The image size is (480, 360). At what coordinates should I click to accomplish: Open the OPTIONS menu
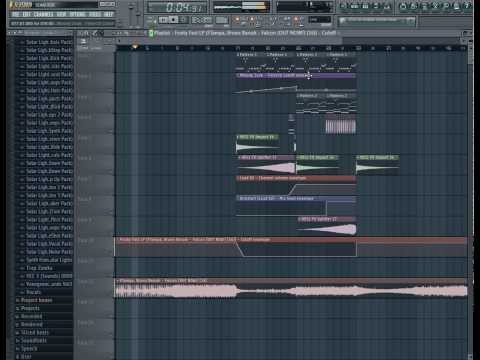tap(77, 14)
